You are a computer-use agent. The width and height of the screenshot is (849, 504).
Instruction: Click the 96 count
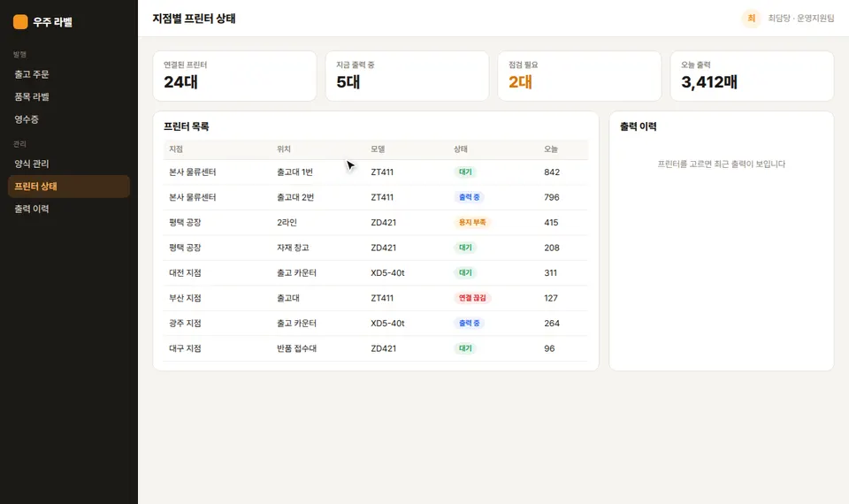549,348
